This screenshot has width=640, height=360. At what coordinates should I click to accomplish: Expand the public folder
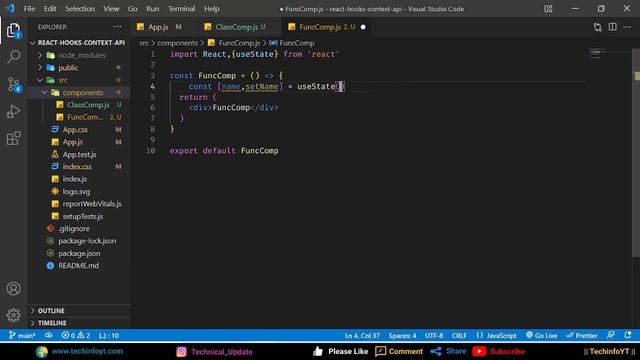point(78,67)
